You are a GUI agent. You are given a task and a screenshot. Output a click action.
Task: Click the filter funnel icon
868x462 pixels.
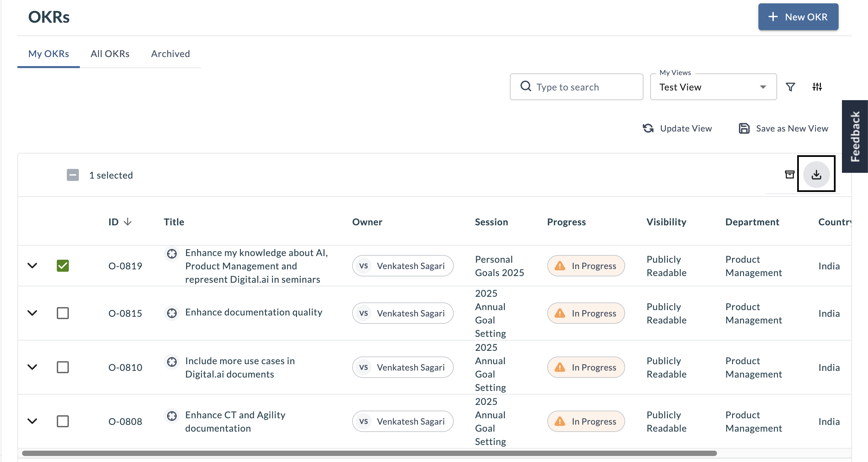coord(790,87)
